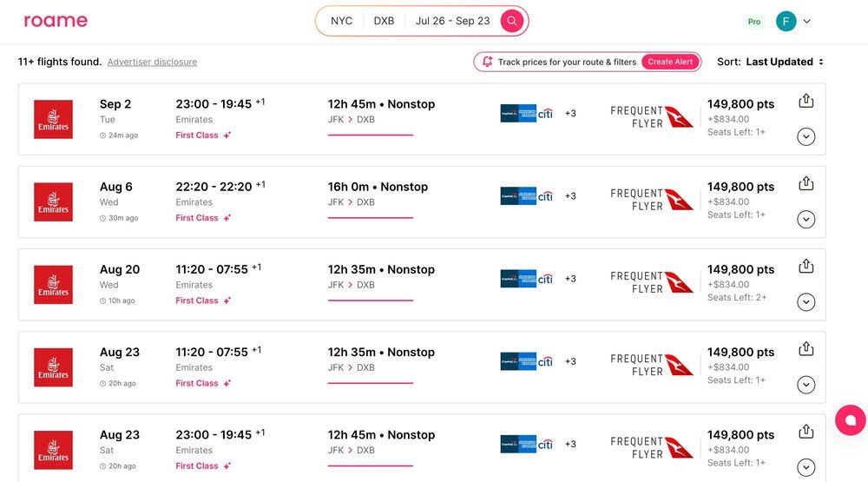The image size is (868, 482).
Task: Change the DXB destination field
Action: pos(384,21)
